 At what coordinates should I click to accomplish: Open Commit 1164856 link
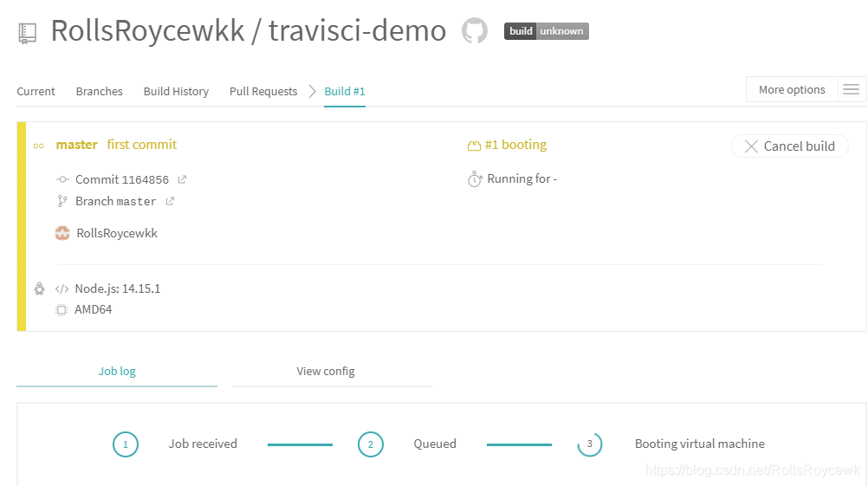[122, 179]
